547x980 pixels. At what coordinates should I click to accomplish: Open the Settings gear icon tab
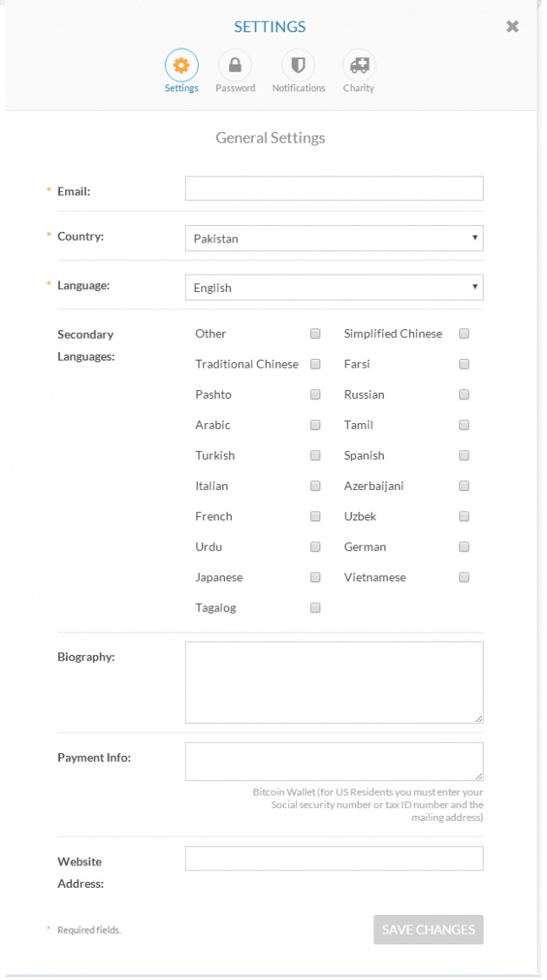[181, 65]
